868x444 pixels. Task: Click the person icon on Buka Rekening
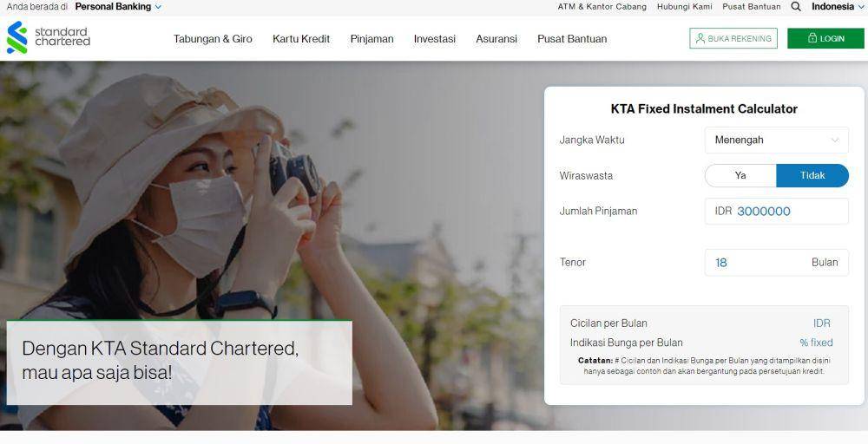click(700, 38)
